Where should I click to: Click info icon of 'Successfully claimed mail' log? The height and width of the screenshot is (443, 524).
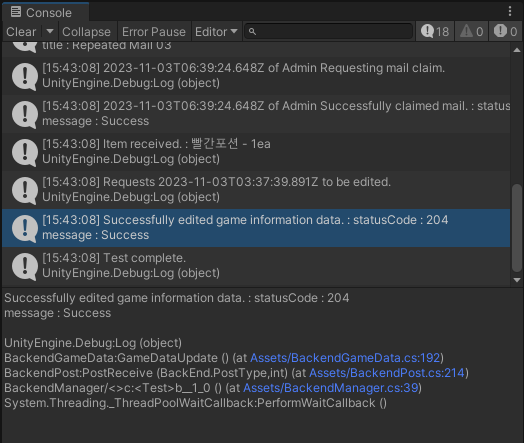pos(25,114)
